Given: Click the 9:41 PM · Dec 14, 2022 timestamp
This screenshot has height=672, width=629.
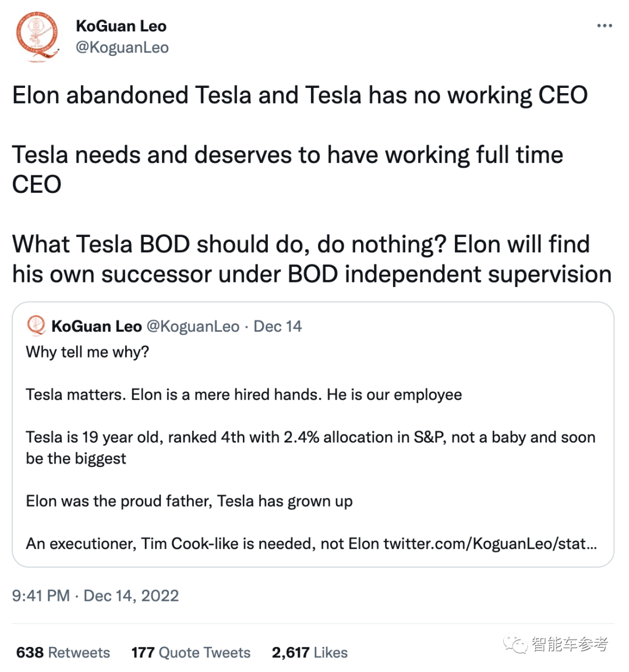Looking at the screenshot, I should 96,596.
